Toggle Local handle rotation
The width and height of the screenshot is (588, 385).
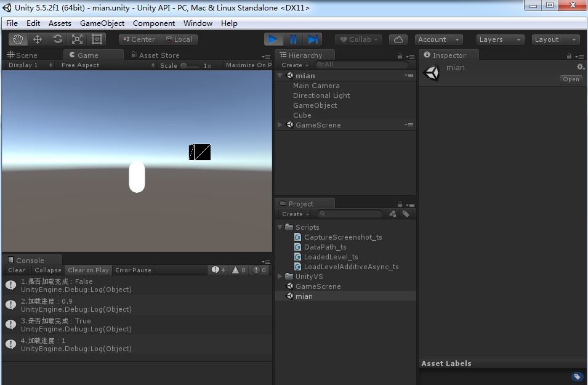click(178, 39)
